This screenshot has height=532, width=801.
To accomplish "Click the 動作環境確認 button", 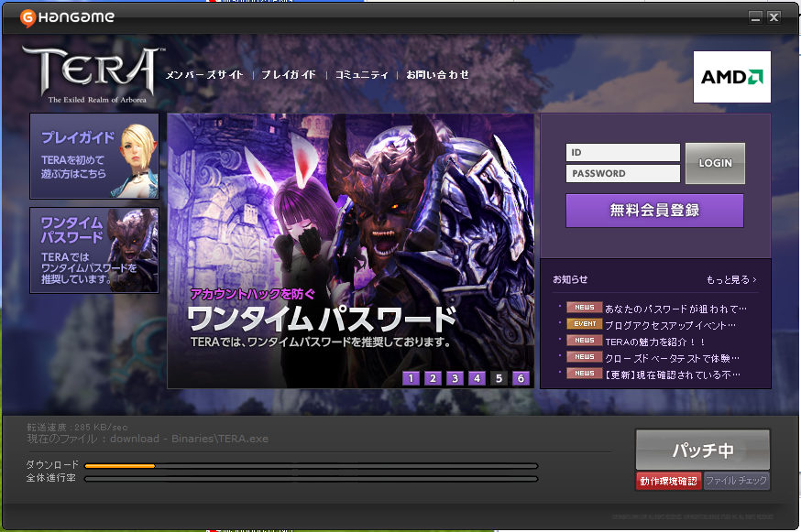I will pyautogui.click(x=669, y=481).
